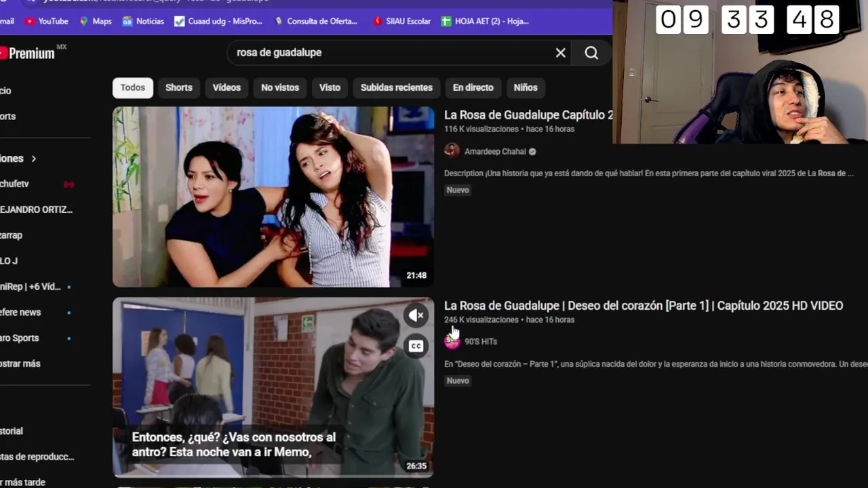Toggle closed captions CC on preview
868x488 pixels.
coord(416,346)
